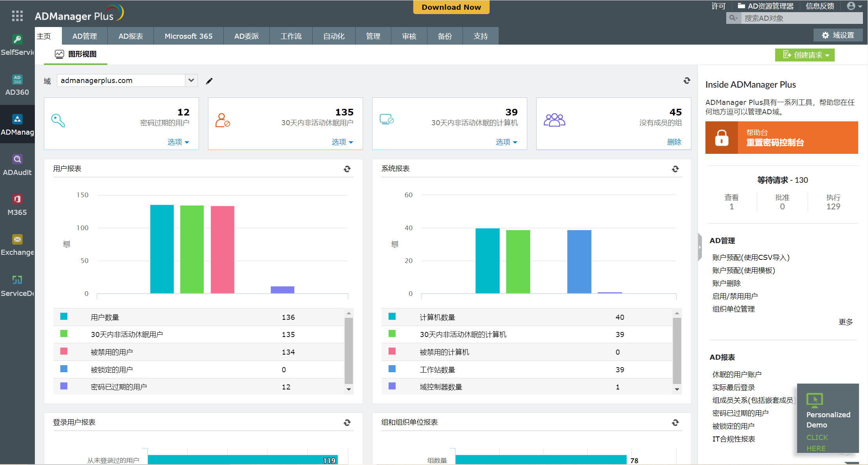The image size is (868, 465).
Task: Open the 备份 tab
Action: click(x=445, y=36)
